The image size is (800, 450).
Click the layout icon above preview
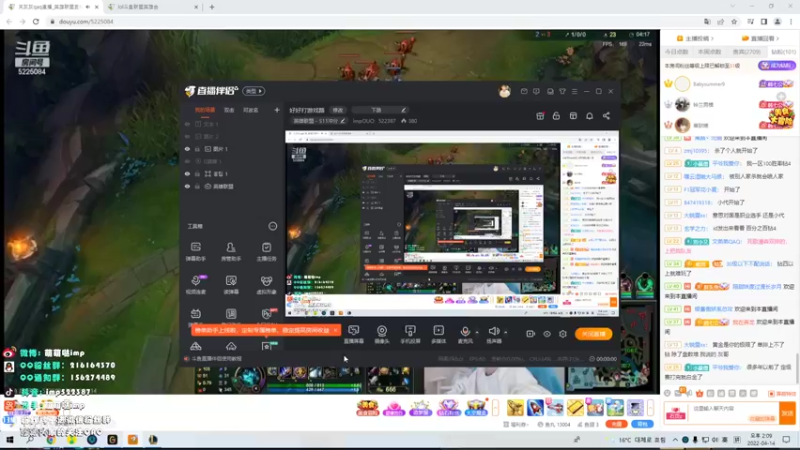[573, 116]
